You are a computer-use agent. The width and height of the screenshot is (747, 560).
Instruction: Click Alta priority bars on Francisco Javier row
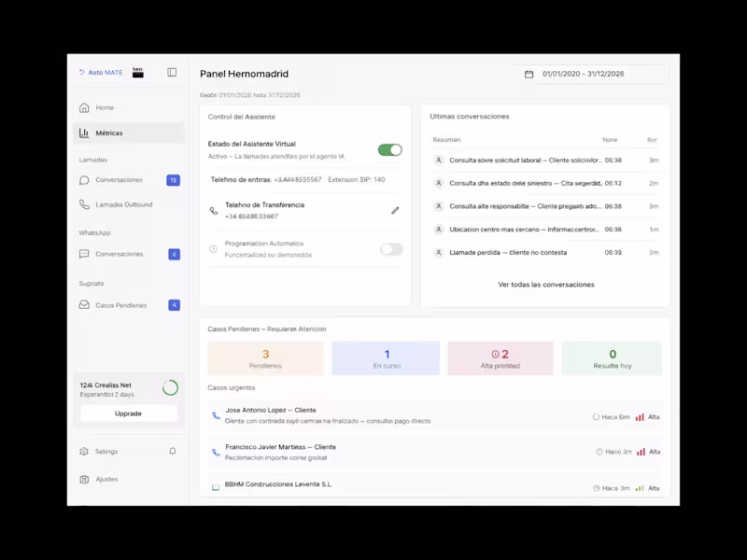(x=641, y=452)
